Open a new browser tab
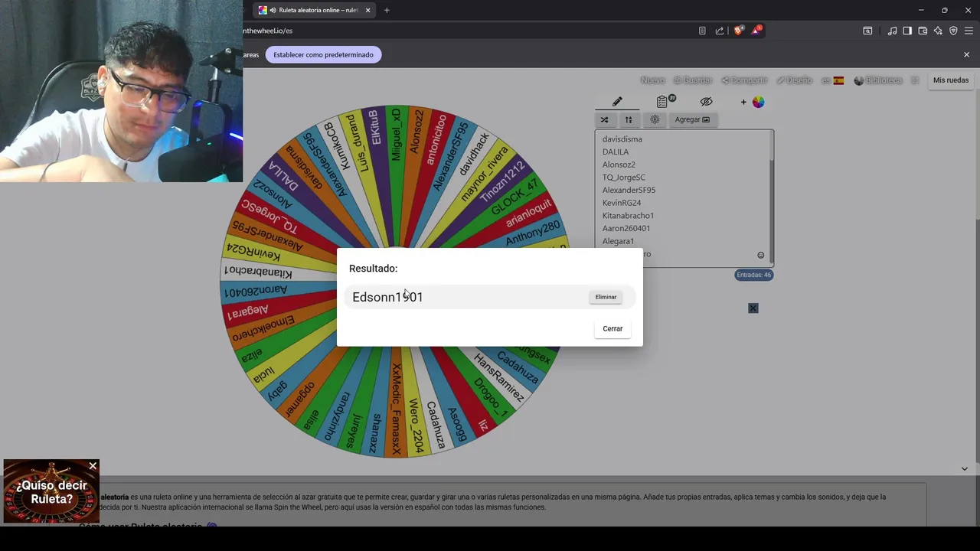The image size is (980, 551). 387,10
